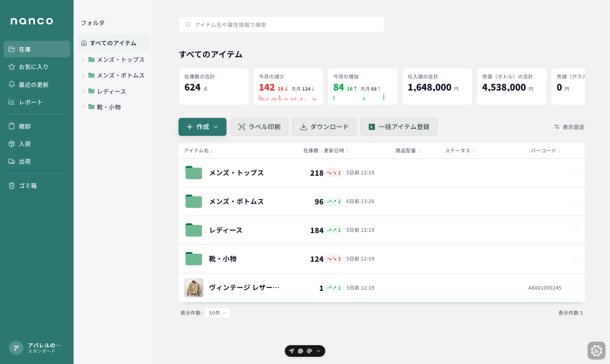Sort by アイテム名 column
This screenshot has height=364, width=610.
[x=199, y=151]
